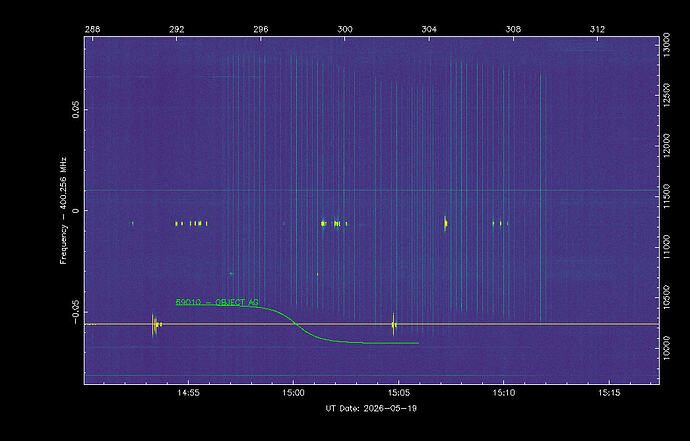Click the right axis label 10500
This screenshot has width=690, height=441.
[667, 297]
